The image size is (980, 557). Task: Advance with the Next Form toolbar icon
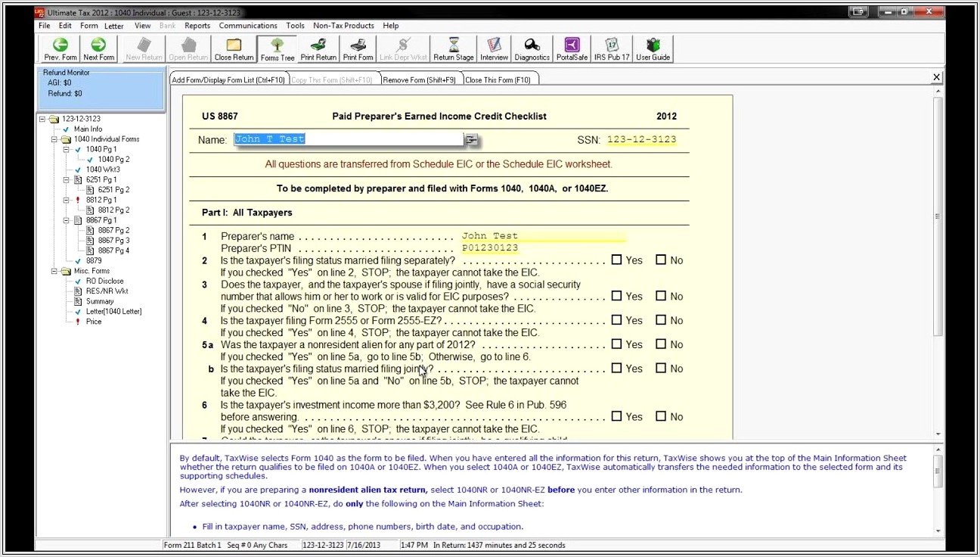tap(98, 49)
